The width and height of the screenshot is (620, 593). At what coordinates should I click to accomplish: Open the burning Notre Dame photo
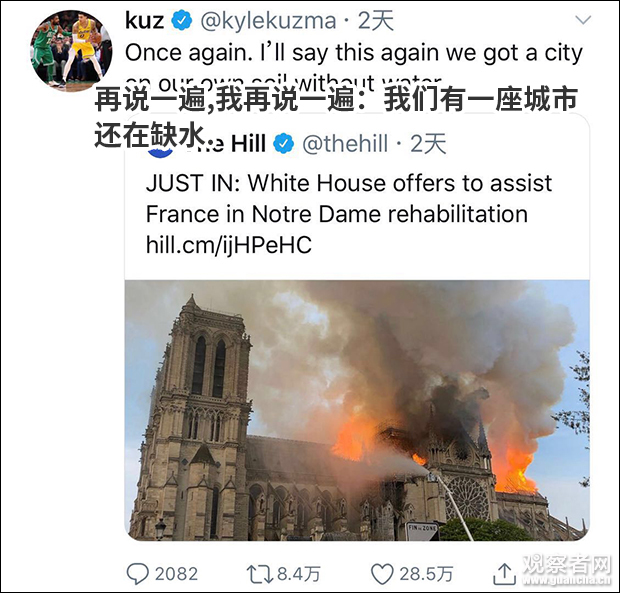coord(357,410)
